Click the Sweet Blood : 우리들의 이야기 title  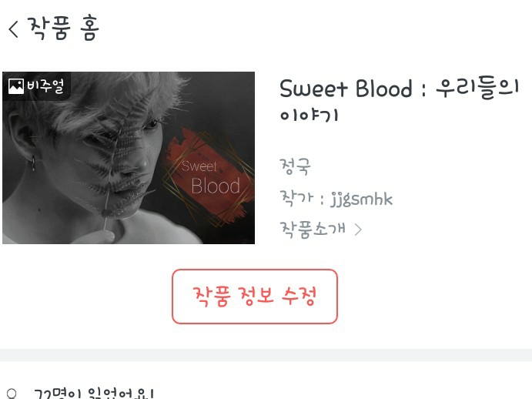(399, 100)
